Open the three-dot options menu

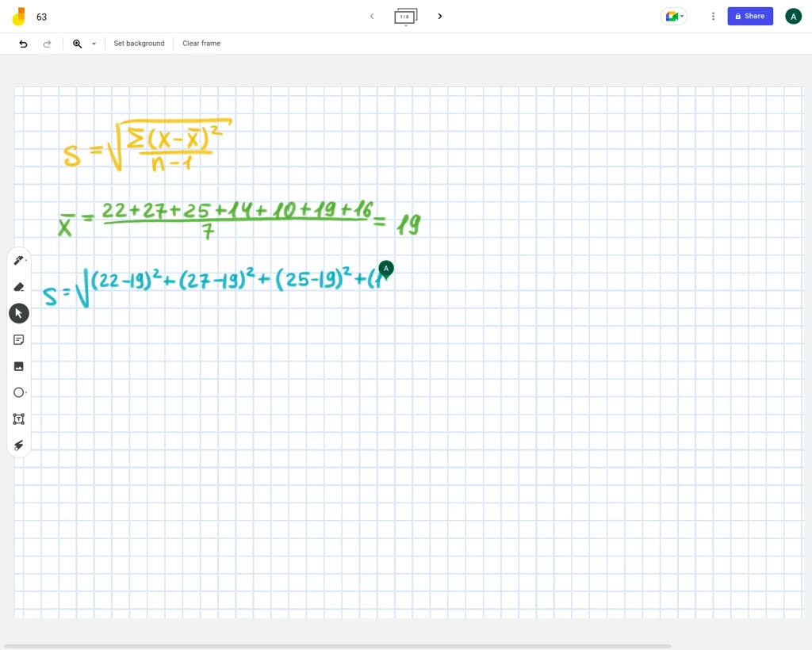[x=713, y=16]
